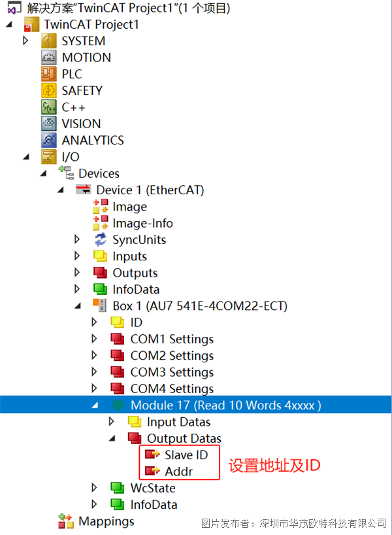The image size is (392, 535).
Task: Click the SyncUnits arrows icon
Action: 101,239
